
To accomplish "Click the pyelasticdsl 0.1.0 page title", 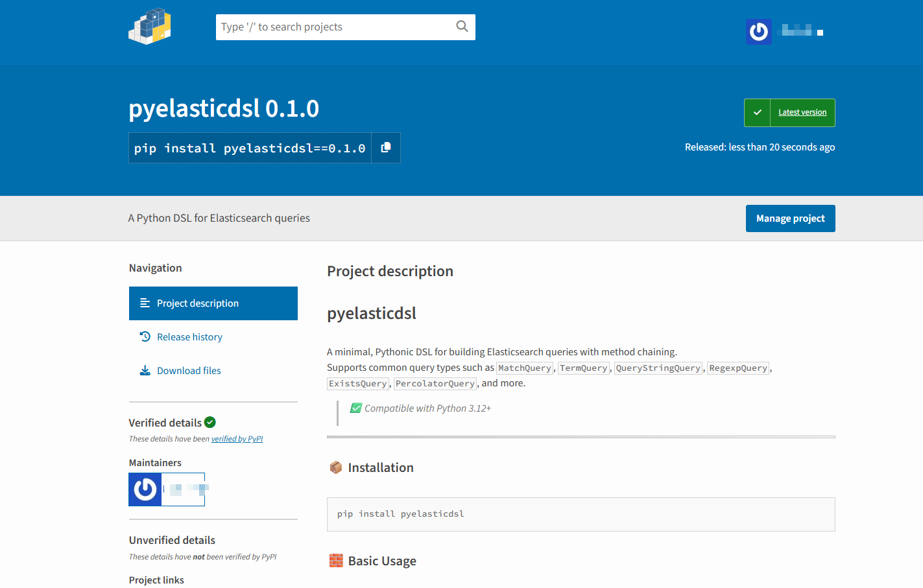I will coord(224,108).
